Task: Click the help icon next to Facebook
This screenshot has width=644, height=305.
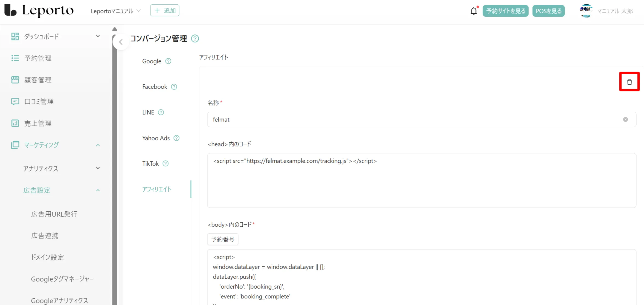Action: [174, 87]
